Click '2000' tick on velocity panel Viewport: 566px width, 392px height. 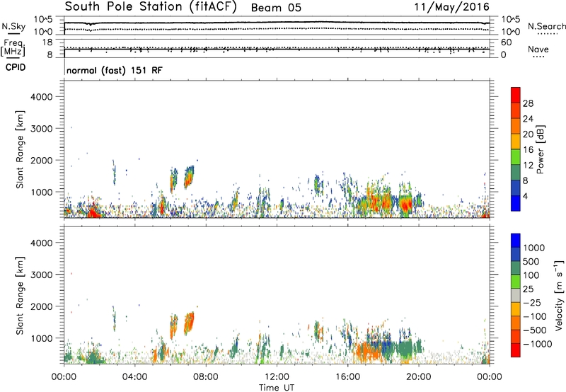(42, 306)
